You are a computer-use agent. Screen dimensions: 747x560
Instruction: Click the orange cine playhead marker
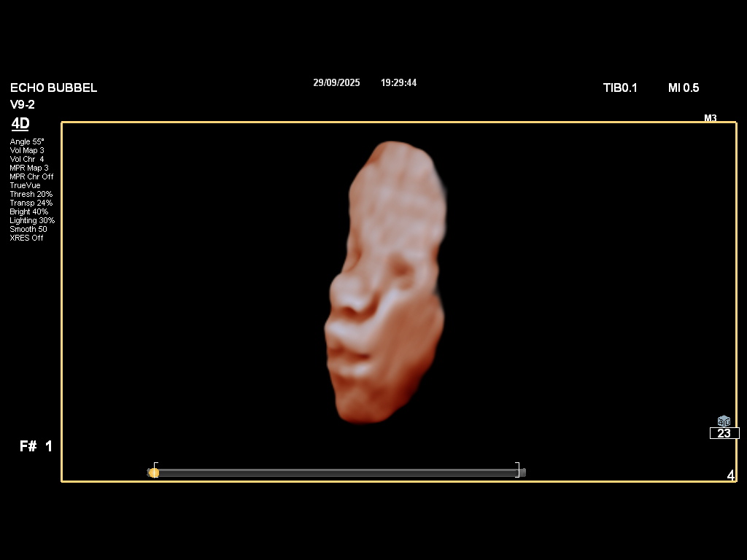153,472
